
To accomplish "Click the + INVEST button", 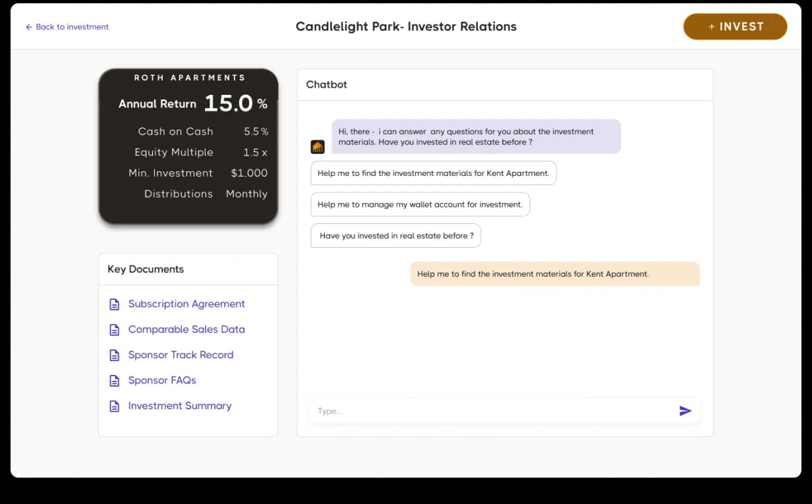I will click(736, 26).
